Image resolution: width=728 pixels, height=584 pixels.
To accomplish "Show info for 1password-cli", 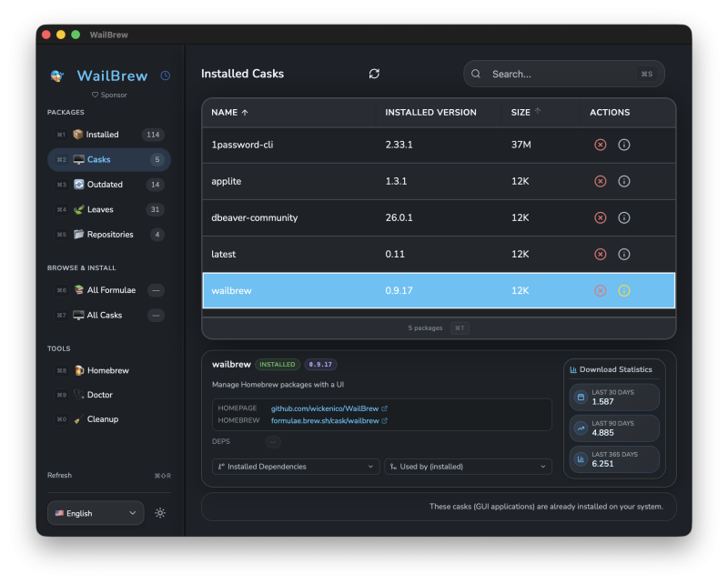I will [x=624, y=145].
